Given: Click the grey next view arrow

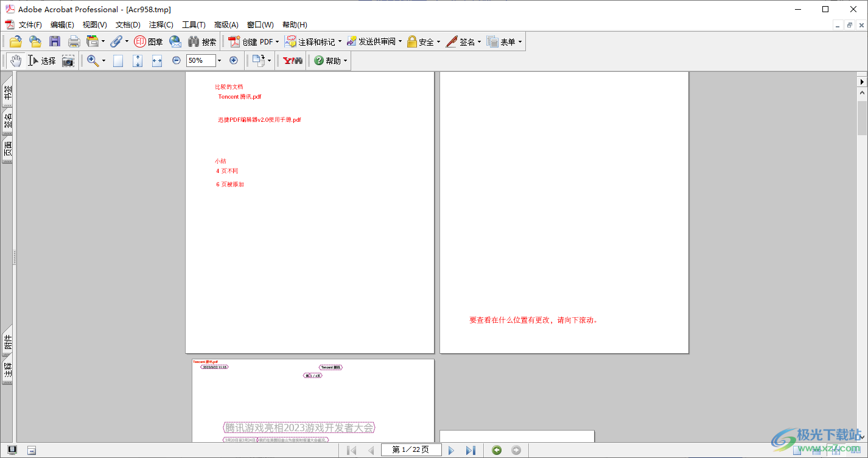Looking at the screenshot, I should [516, 450].
